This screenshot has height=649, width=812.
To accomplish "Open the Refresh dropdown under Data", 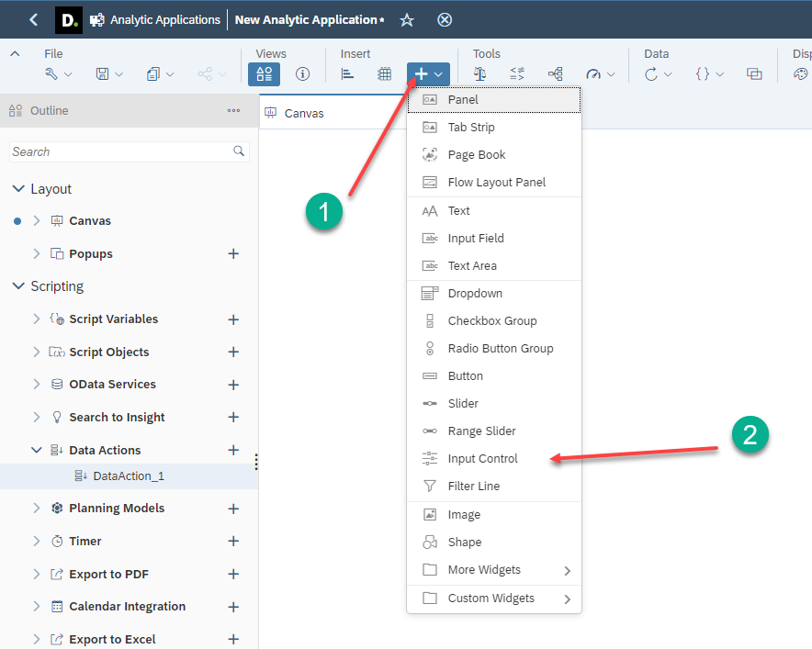I will (x=659, y=74).
